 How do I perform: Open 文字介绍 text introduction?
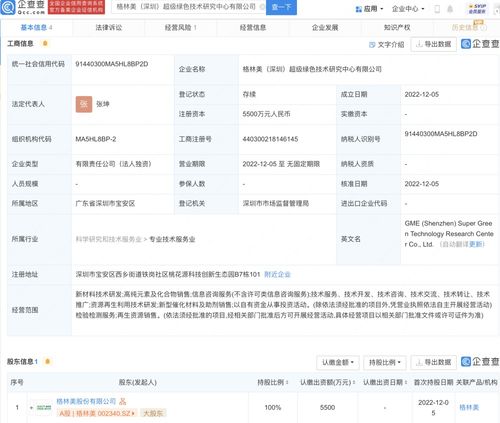click(387, 45)
